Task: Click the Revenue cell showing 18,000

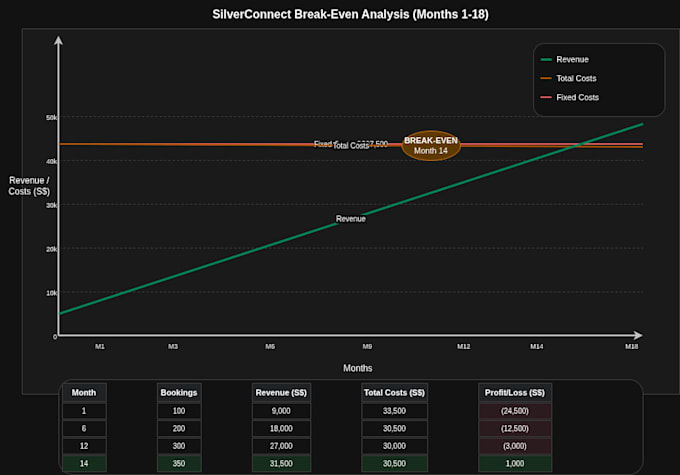Action: pos(281,429)
